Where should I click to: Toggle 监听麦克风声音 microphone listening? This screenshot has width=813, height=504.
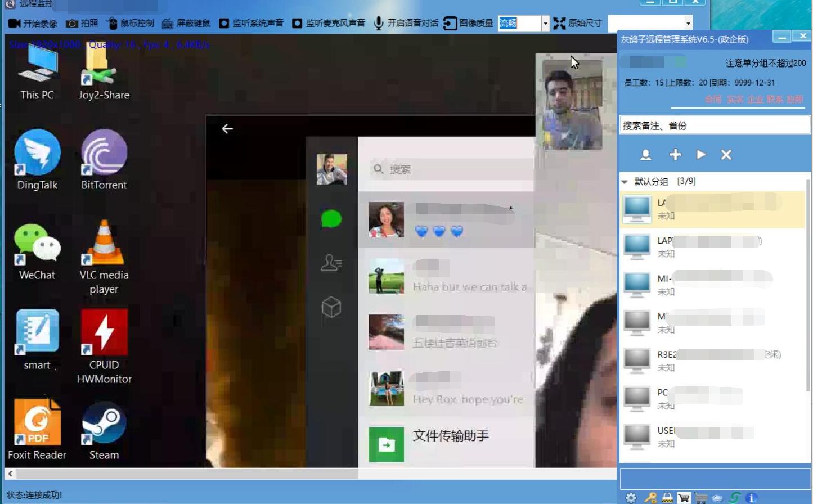[329, 23]
